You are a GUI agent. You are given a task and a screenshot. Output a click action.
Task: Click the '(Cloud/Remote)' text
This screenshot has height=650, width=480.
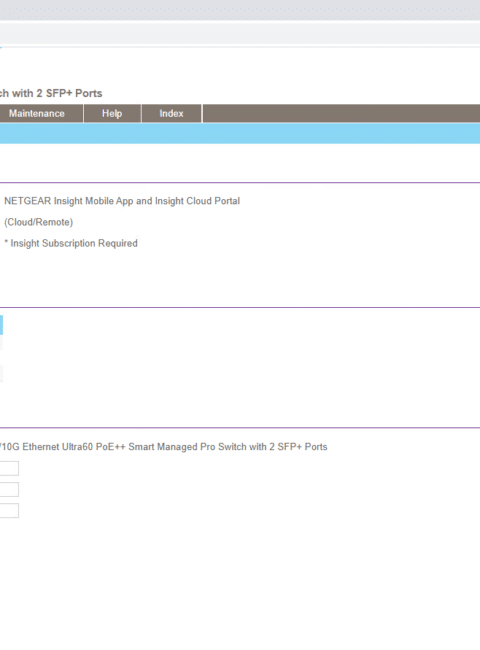pos(39,222)
